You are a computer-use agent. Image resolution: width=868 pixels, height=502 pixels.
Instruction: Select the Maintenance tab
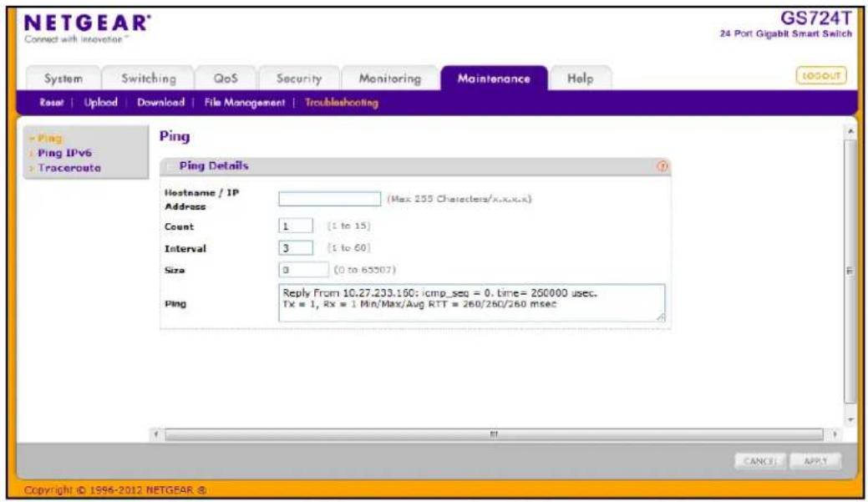[494, 79]
